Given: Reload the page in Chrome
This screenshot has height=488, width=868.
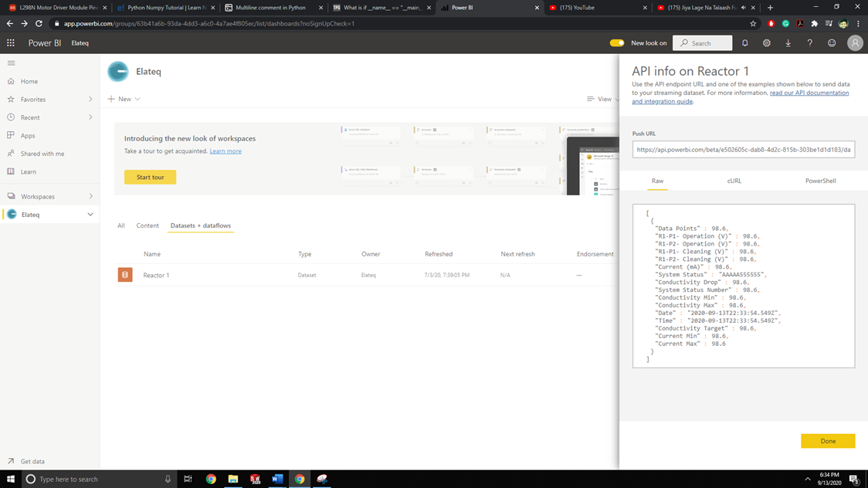Looking at the screenshot, I should click(39, 24).
